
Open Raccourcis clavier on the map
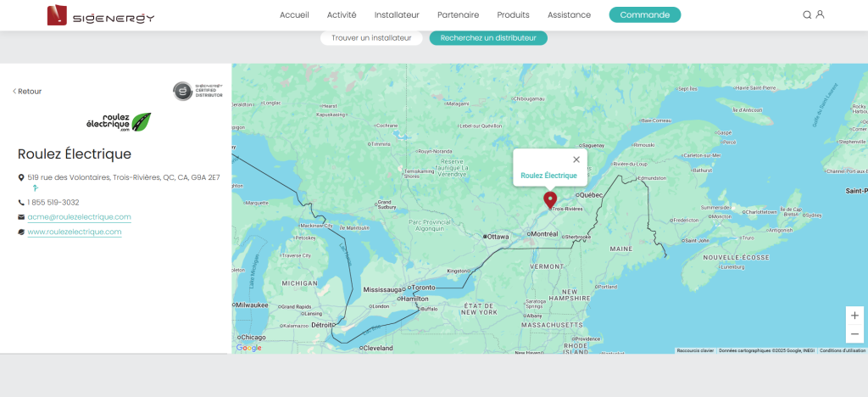pos(695,350)
